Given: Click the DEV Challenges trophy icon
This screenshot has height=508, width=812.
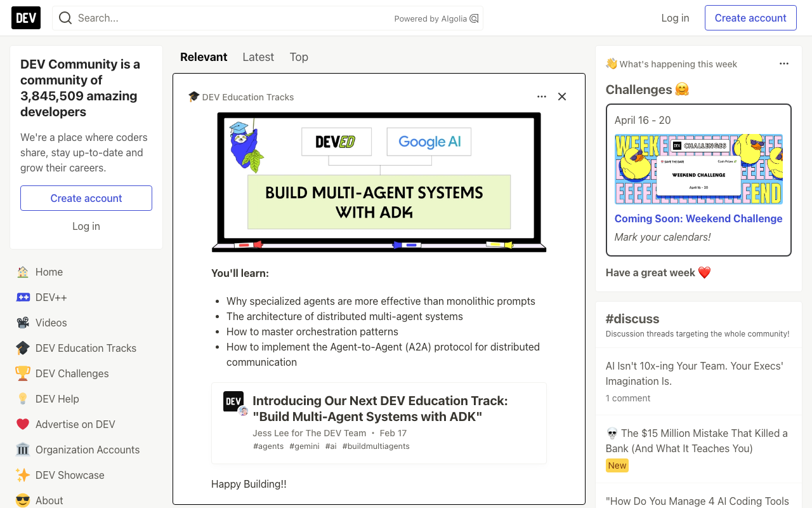Looking at the screenshot, I should click(x=22, y=373).
